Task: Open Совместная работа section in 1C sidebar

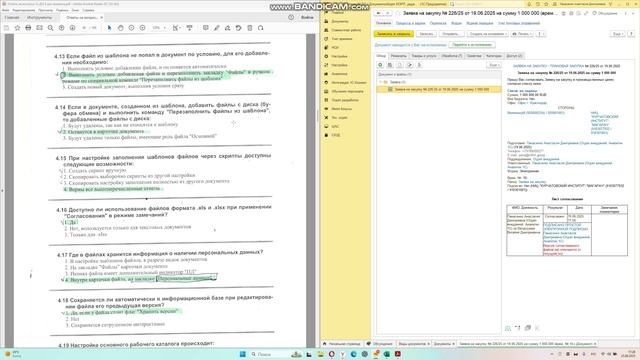Action: pos(346,30)
